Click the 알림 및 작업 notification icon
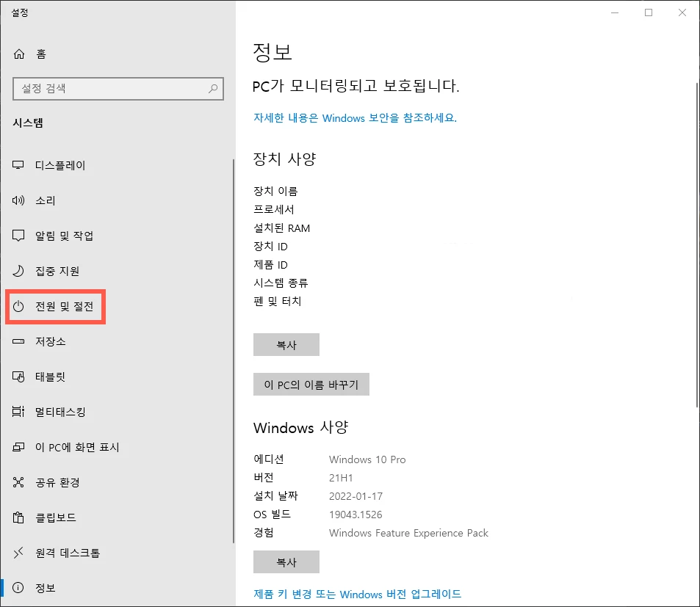The height and width of the screenshot is (607, 700). point(18,236)
